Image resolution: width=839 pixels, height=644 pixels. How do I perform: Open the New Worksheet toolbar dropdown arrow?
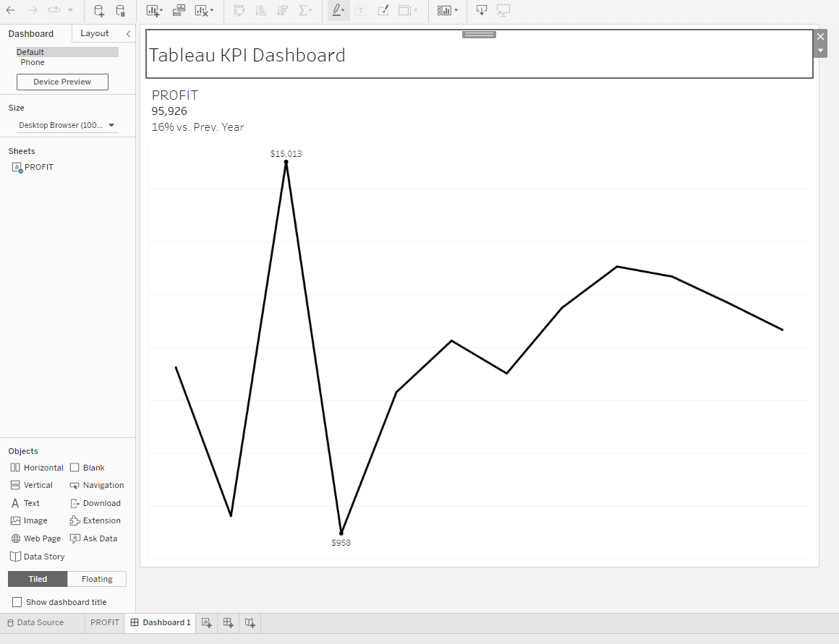tap(161, 10)
